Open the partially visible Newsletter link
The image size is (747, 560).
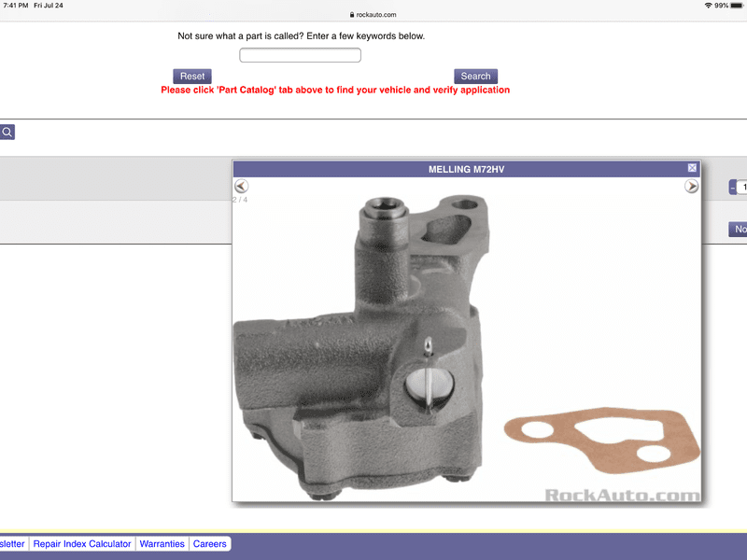12,543
